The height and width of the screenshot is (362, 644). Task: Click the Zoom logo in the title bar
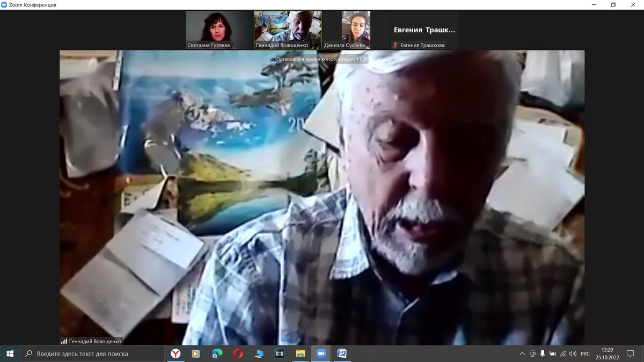point(4,5)
